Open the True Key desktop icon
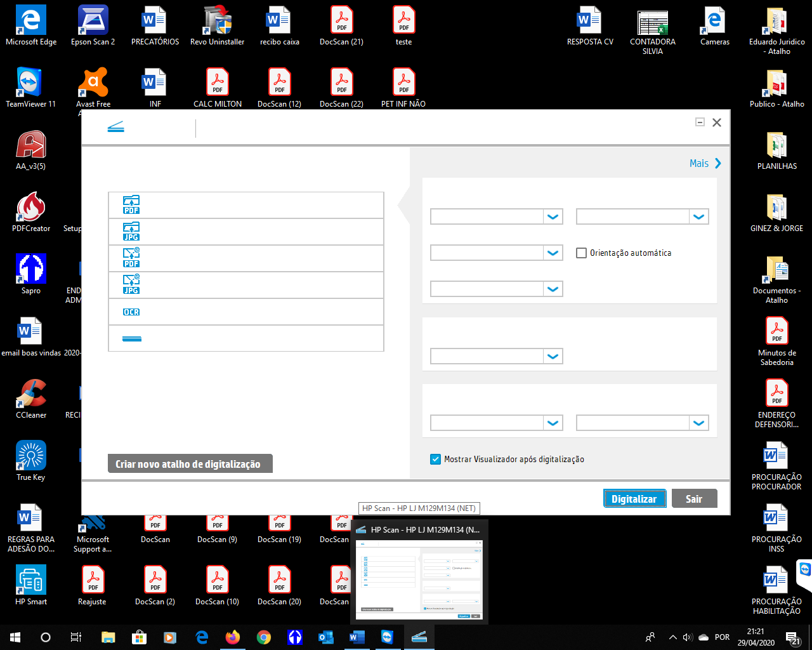This screenshot has width=812, height=650. [31, 461]
